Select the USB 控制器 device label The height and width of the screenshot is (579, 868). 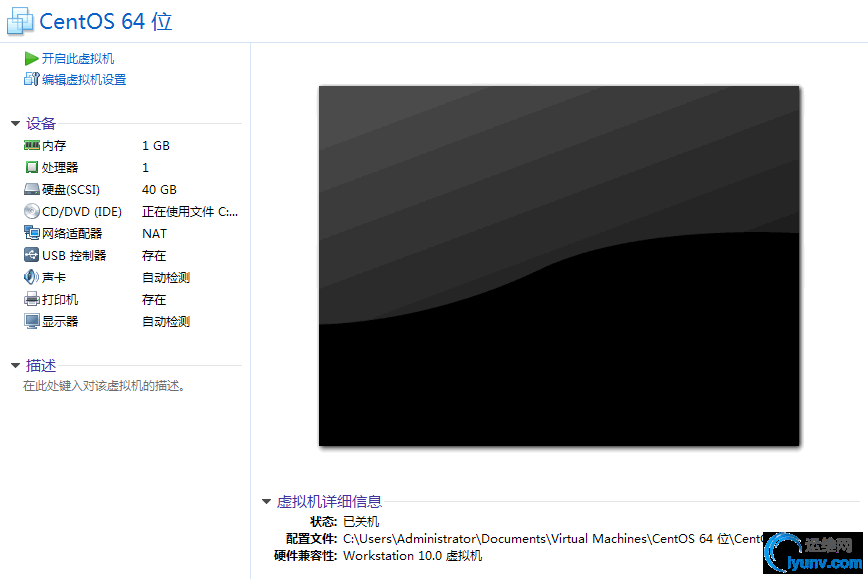tap(74, 256)
